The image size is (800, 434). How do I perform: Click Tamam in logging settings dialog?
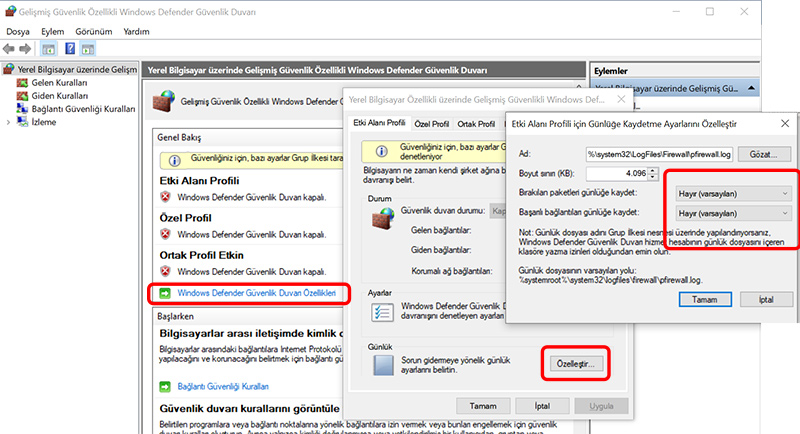coord(705,299)
